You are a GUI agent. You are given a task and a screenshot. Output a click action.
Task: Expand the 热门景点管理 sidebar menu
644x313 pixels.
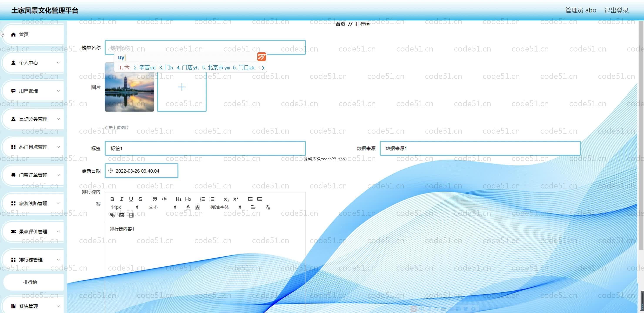[33, 147]
